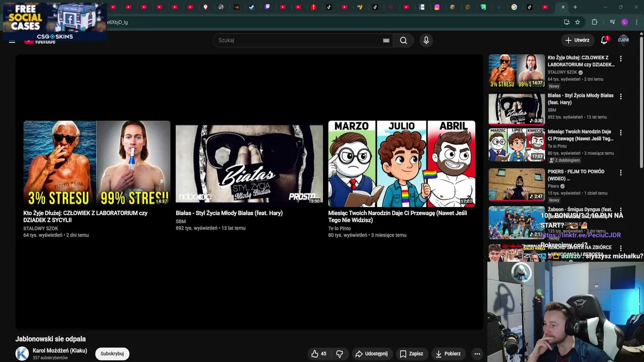Open options for sidebar Białas video

620,97
